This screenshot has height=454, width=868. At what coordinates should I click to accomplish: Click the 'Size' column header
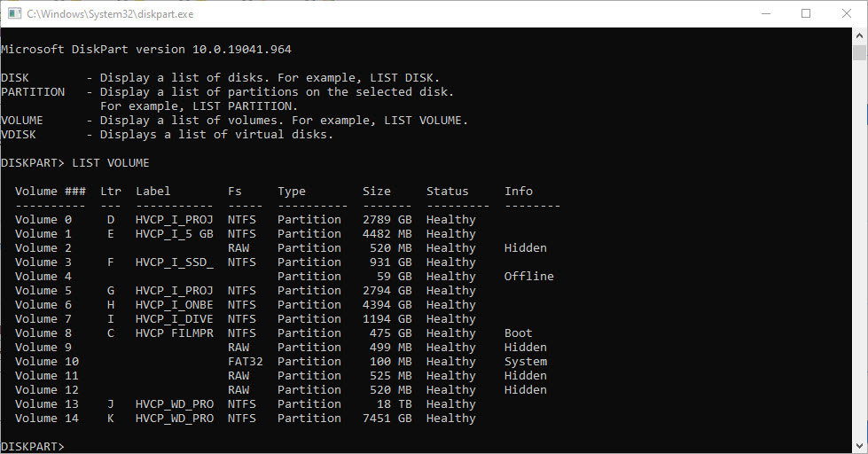coord(377,191)
